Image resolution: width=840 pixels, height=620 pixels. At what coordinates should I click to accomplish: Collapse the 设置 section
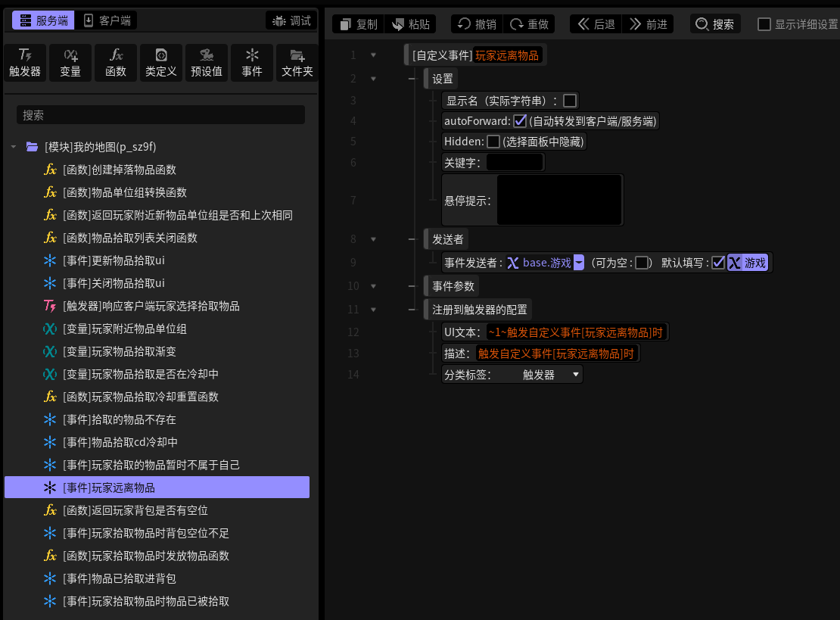point(373,79)
